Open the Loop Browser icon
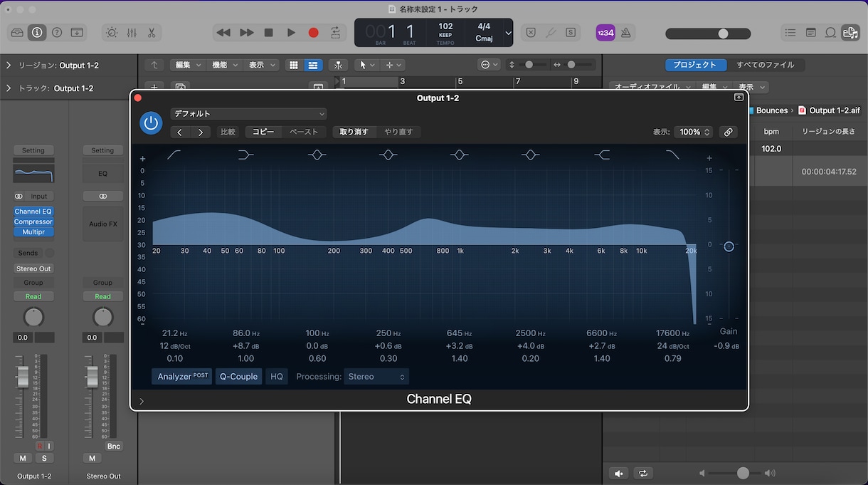This screenshot has width=868, height=485. (830, 33)
